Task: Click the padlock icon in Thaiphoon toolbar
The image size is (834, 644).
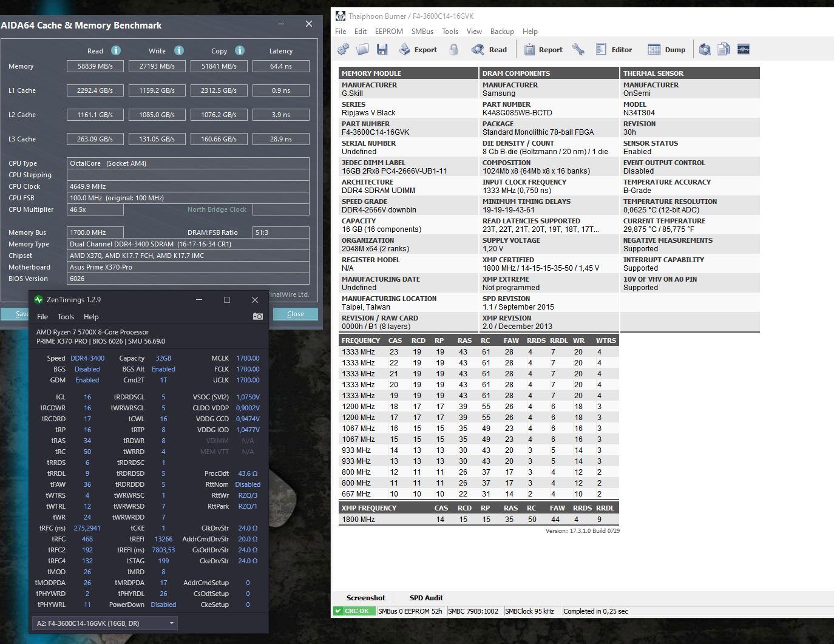Action: click(453, 50)
